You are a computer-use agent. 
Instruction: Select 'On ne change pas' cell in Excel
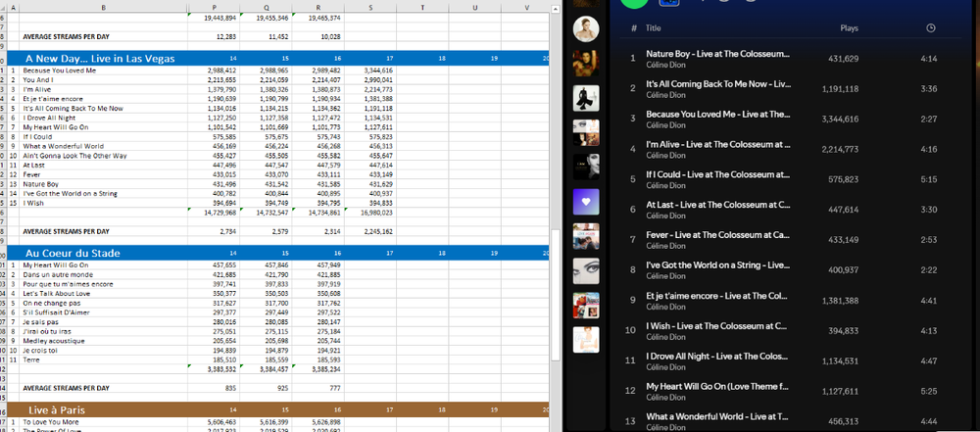pos(103,304)
